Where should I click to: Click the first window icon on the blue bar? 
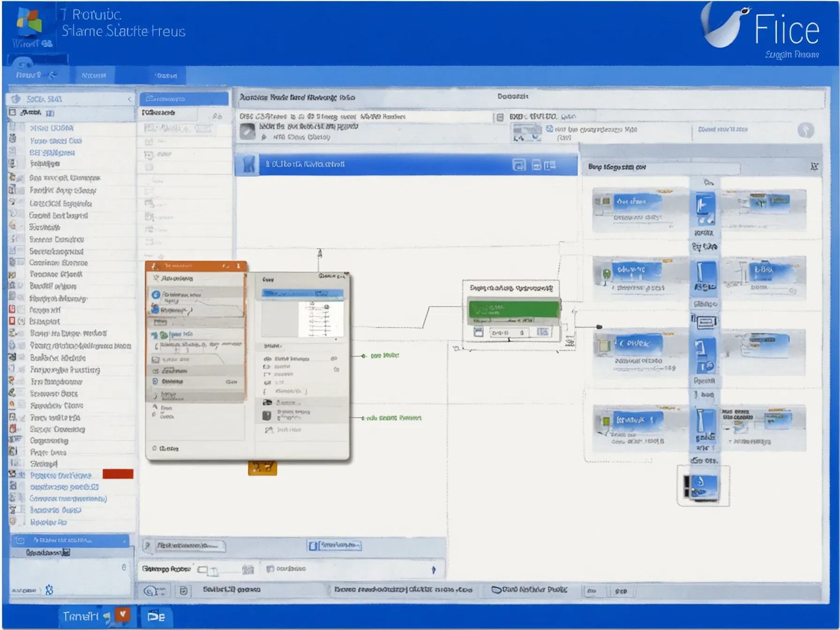[519, 165]
